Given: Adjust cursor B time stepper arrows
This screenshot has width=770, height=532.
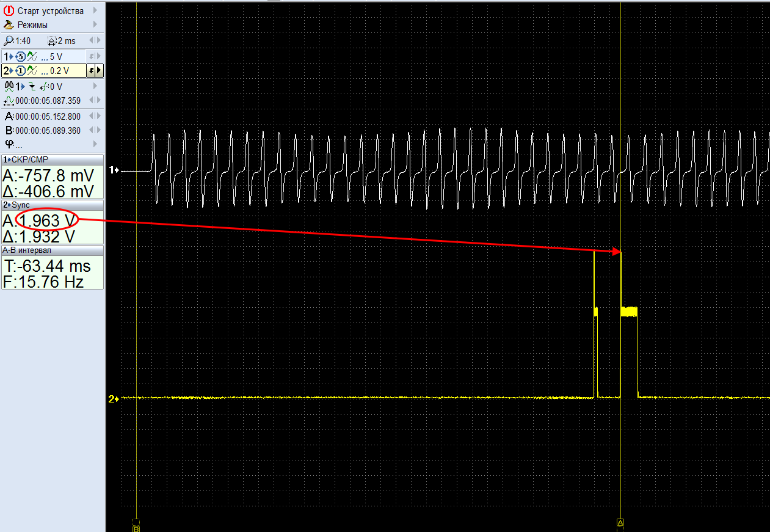Looking at the screenshot, I should click(x=95, y=130).
